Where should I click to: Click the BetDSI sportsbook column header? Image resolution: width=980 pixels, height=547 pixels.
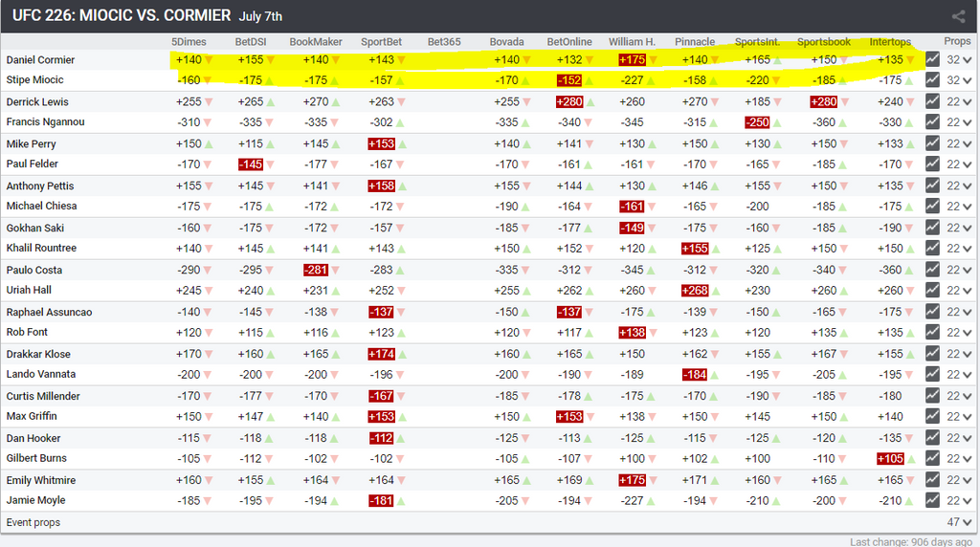click(x=251, y=42)
